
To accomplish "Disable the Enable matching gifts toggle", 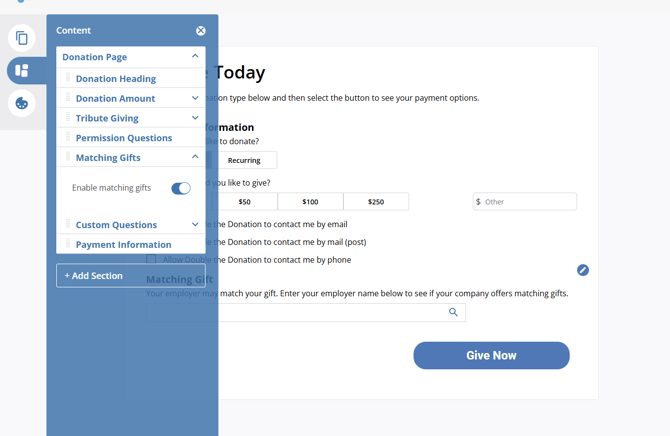I will click(x=181, y=188).
